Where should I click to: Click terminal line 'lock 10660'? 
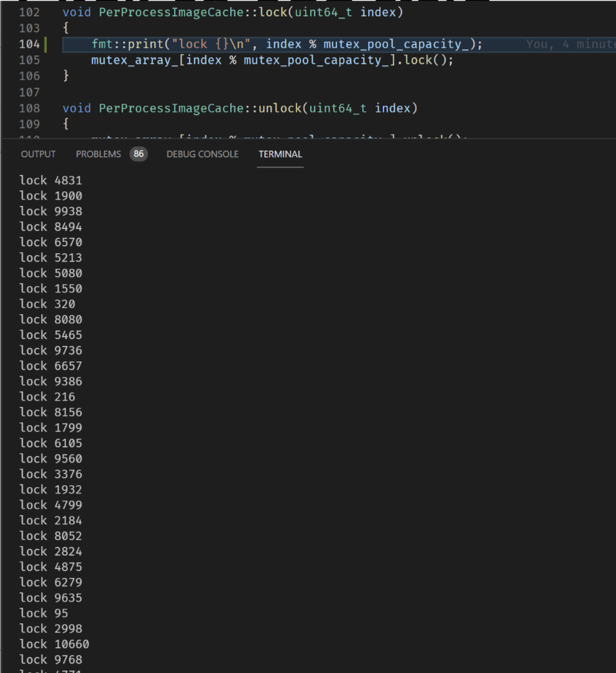point(54,644)
